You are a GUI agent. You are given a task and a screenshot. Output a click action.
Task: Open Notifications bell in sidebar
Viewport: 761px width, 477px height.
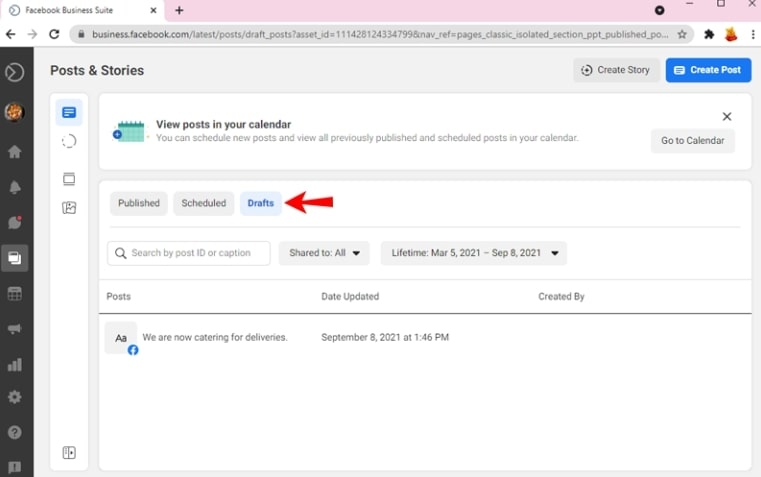[15, 187]
